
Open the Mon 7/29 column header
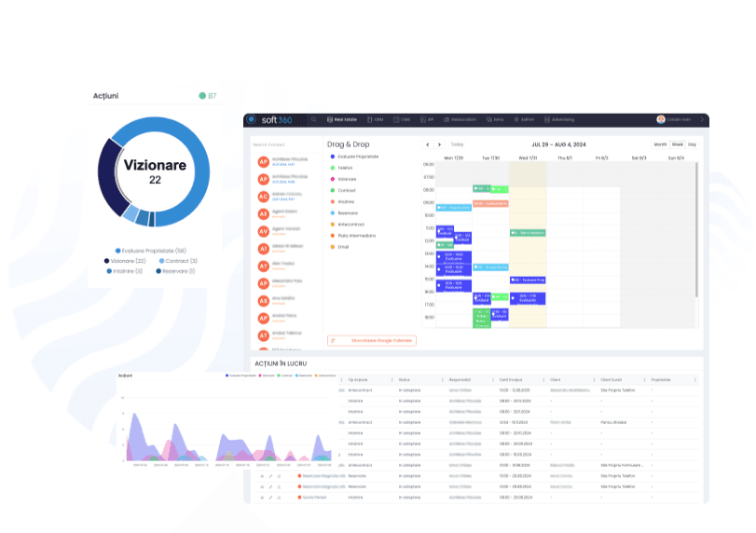(454, 158)
